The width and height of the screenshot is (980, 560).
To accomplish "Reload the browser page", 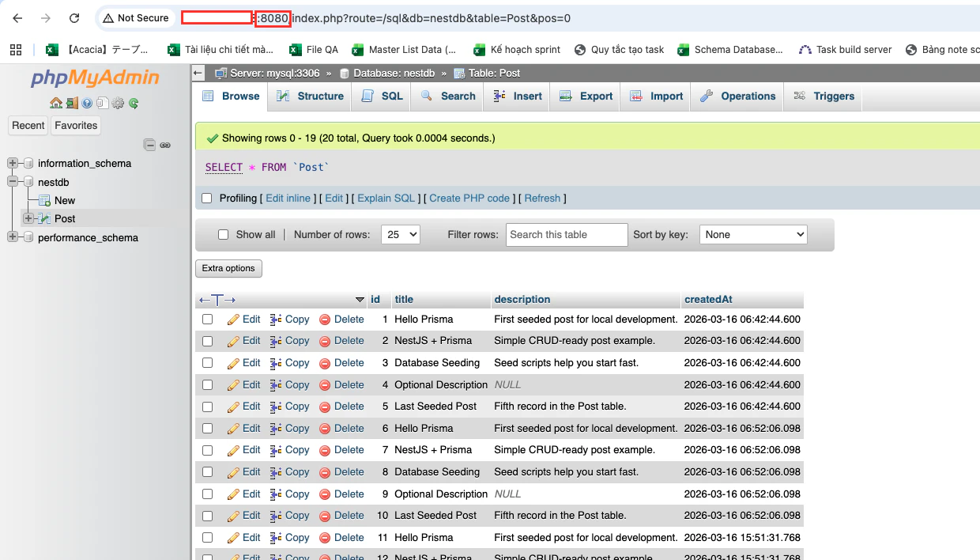I will pyautogui.click(x=74, y=18).
